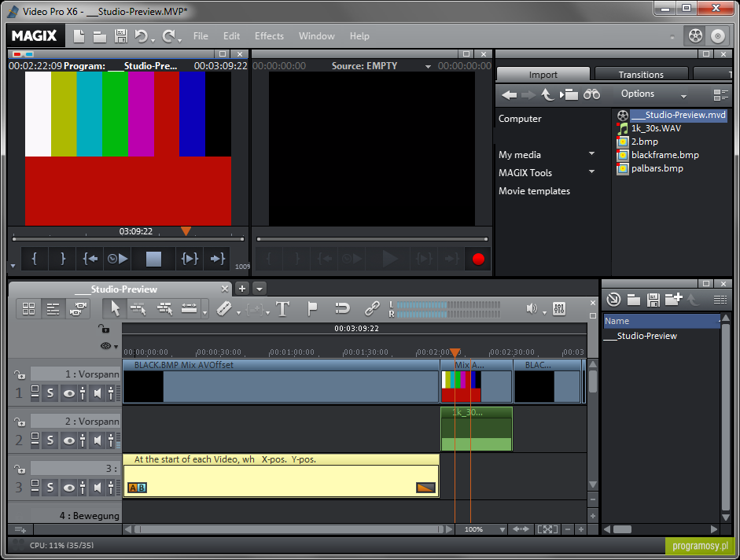Set a marker with the flag icon
The width and height of the screenshot is (740, 560).
pyautogui.click(x=312, y=309)
